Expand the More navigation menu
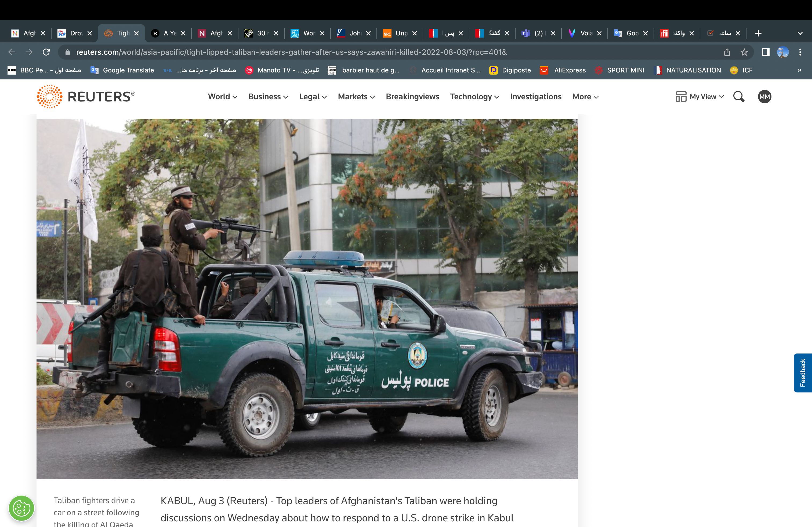 coord(585,97)
